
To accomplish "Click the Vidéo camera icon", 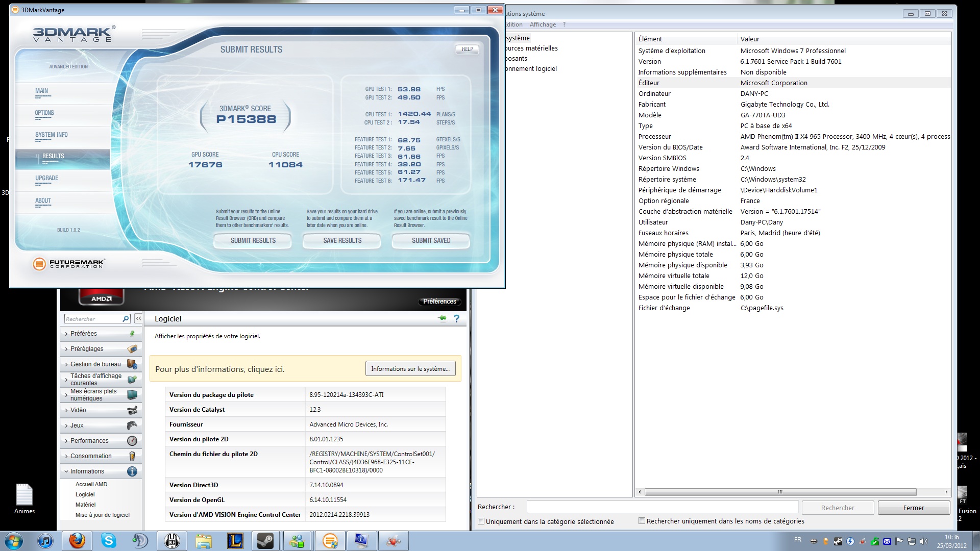I will [x=132, y=410].
